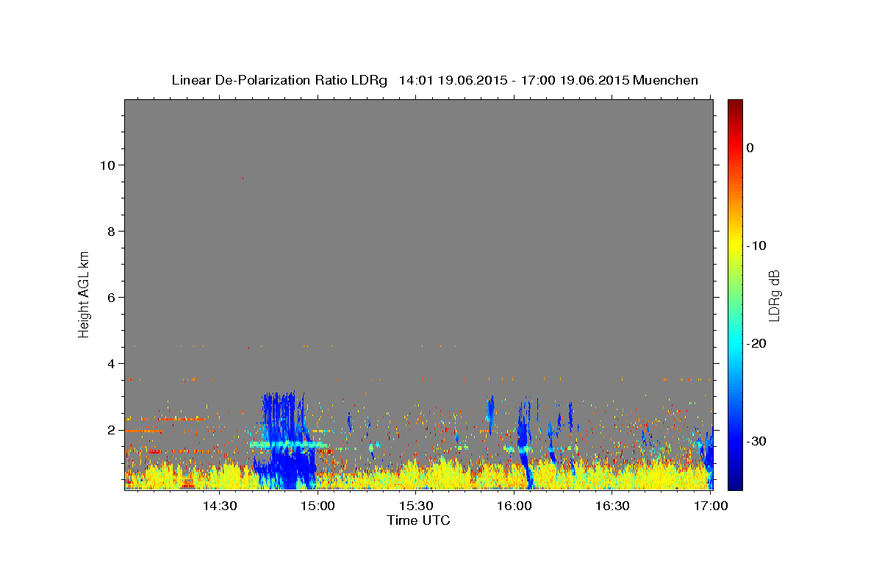Image resolution: width=882 pixels, height=588 pixels.
Task: Click the height tick label 6
Action: [x=112, y=297]
